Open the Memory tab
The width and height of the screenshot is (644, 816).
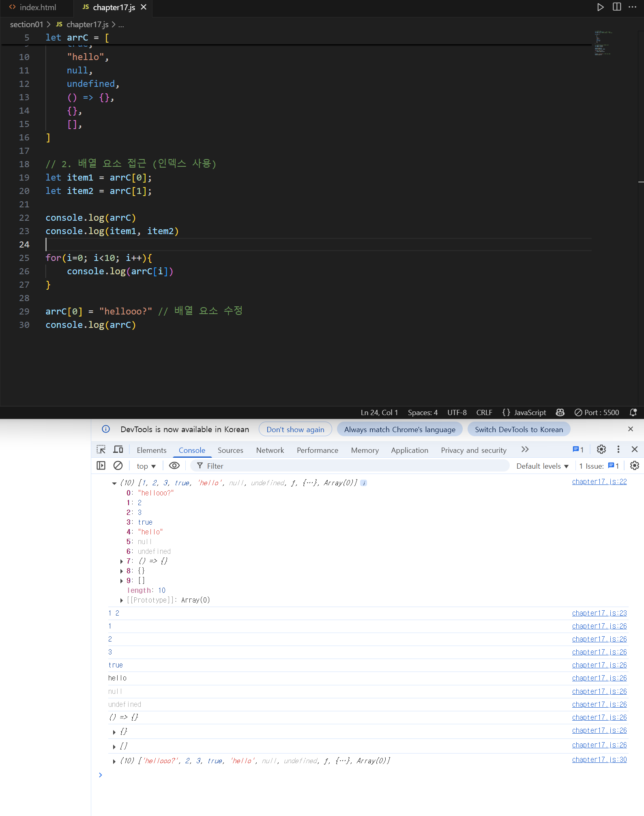pyautogui.click(x=365, y=450)
